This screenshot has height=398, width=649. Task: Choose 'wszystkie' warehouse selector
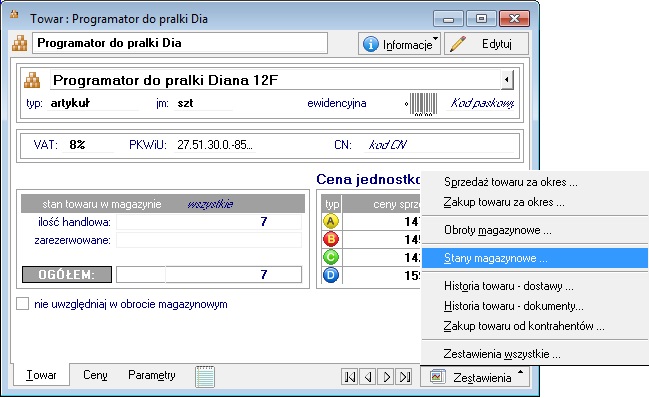point(210,204)
